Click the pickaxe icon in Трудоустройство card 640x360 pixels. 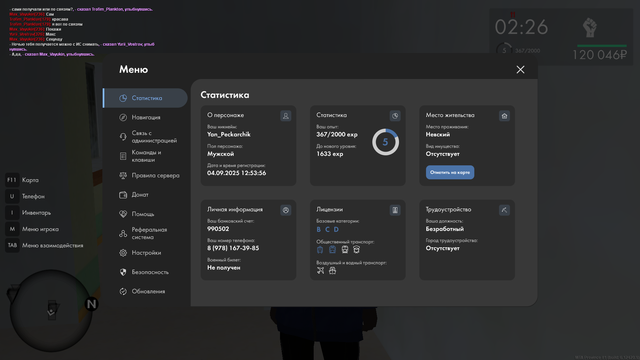(x=504, y=210)
